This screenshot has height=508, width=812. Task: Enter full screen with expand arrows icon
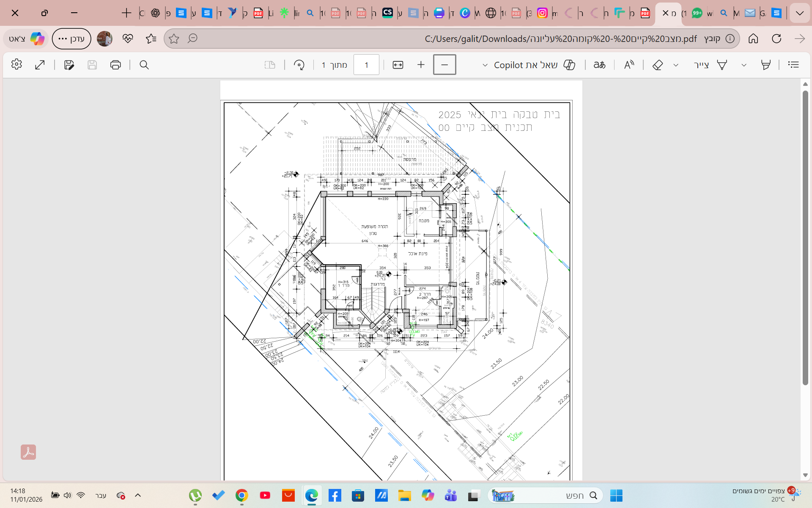point(40,65)
